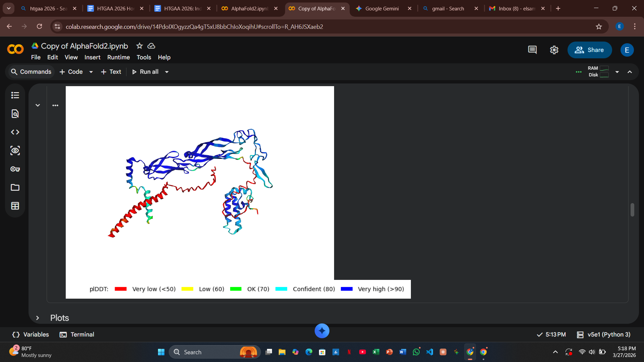Open Excel from taskbar

pos(376,352)
